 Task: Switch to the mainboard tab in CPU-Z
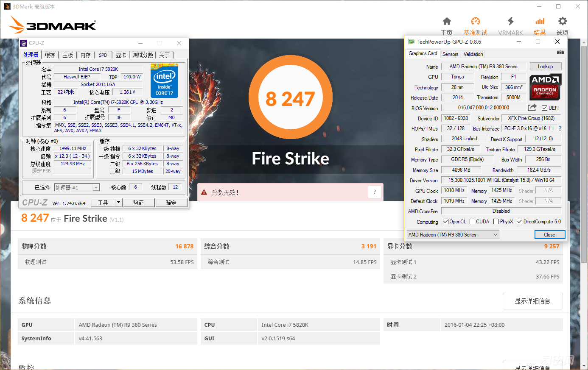coord(68,55)
